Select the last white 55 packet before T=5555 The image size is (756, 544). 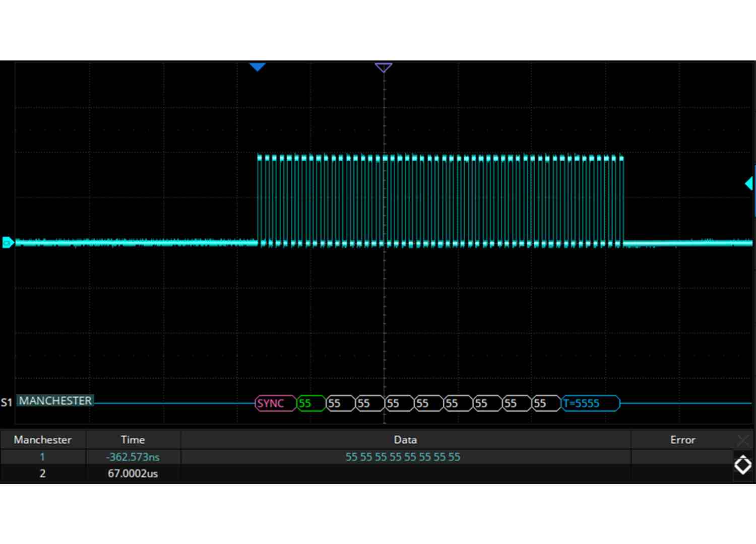pos(545,403)
